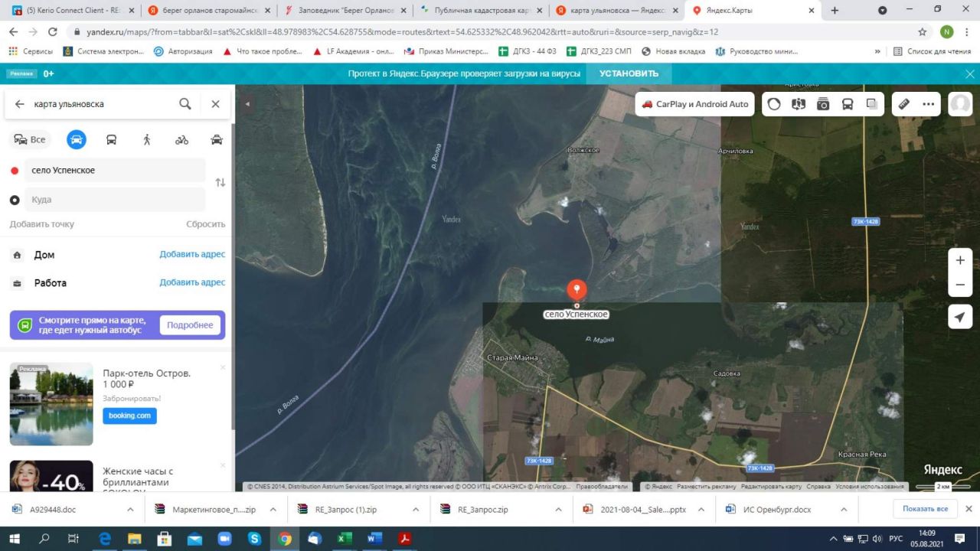980x551 pixels.
Task: Open street panoramas layer
Action: click(799, 104)
